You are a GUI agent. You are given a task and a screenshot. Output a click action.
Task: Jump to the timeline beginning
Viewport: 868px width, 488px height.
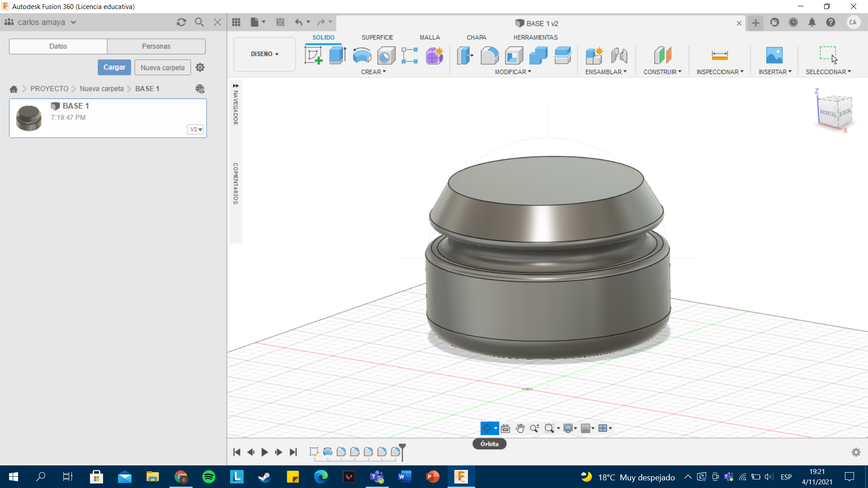pos(236,452)
